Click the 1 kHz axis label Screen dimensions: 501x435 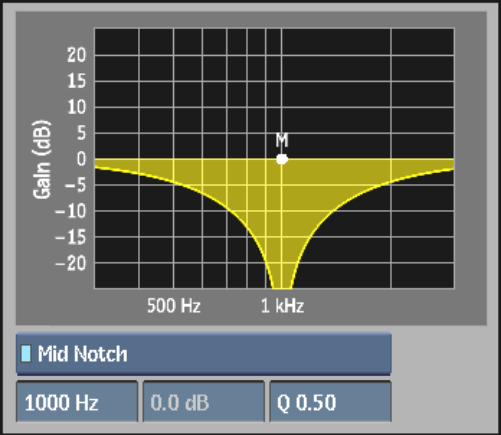pos(282,306)
